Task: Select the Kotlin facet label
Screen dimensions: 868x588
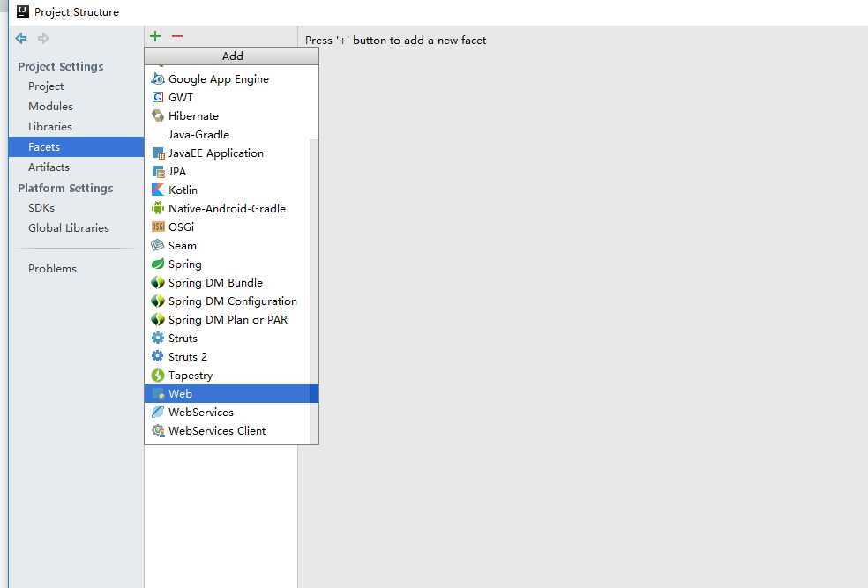Action: (183, 190)
